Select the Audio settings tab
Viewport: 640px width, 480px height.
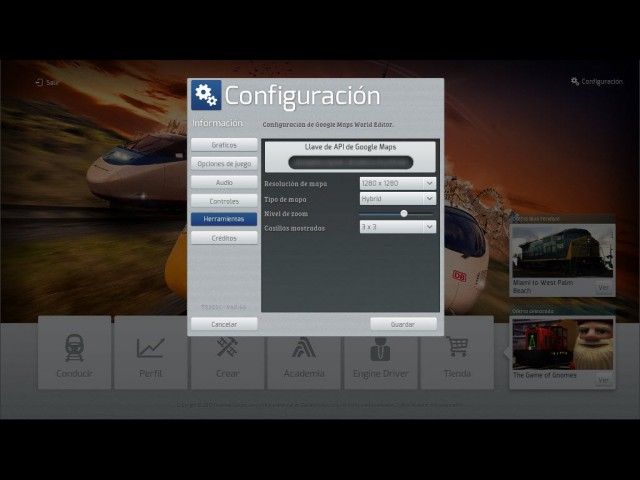(224, 182)
